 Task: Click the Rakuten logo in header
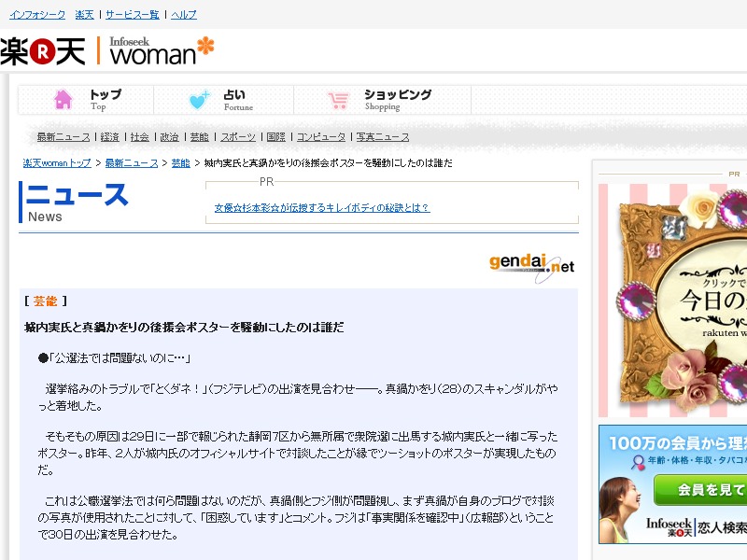coord(43,51)
